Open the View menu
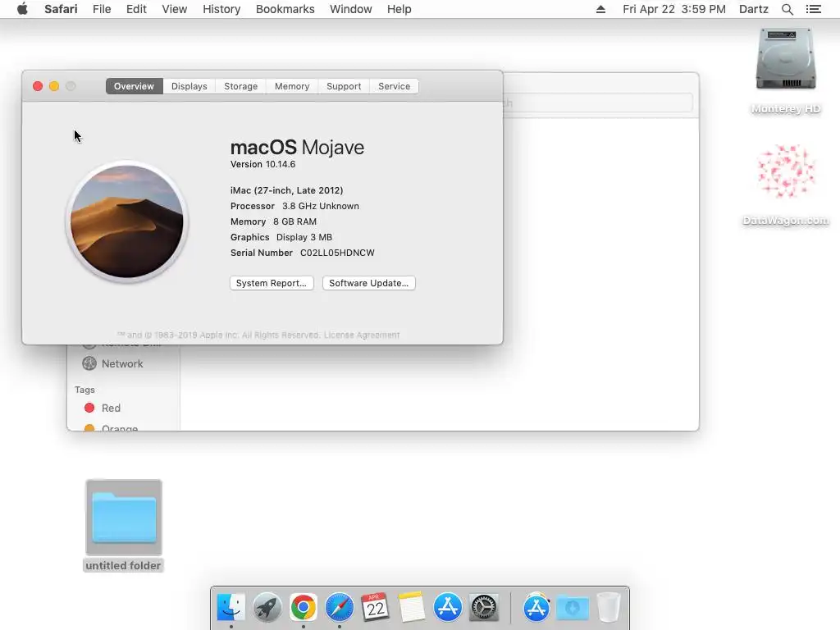 click(x=175, y=9)
